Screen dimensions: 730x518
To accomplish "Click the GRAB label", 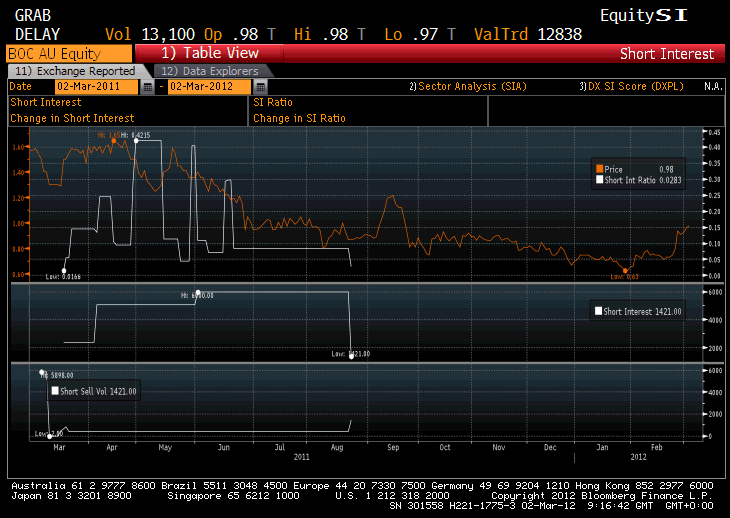I will point(33,15).
